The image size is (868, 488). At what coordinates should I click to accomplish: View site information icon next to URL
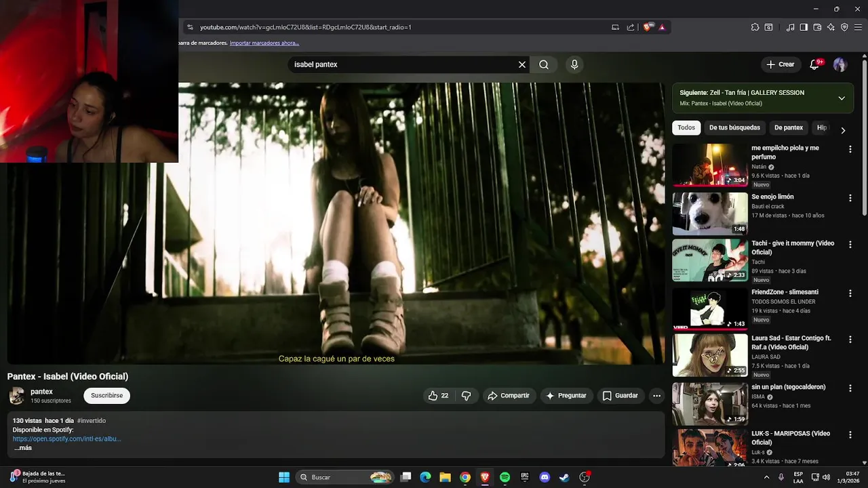point(190,27)
